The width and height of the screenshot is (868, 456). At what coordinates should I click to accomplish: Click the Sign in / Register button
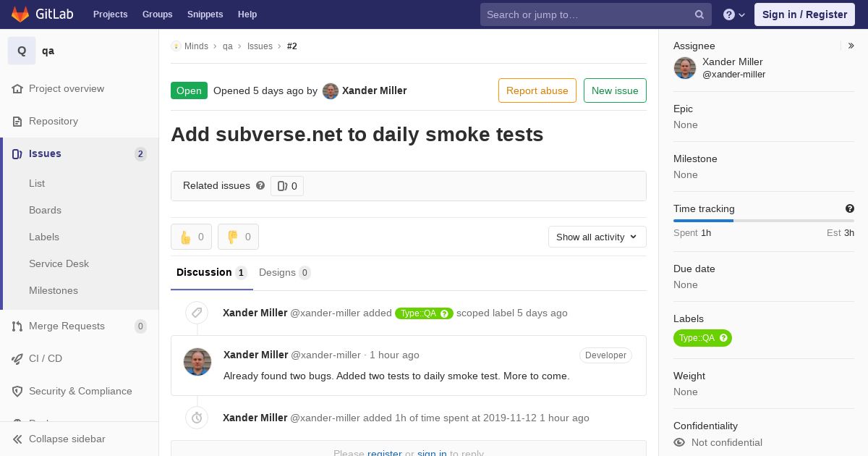(804, 14)
